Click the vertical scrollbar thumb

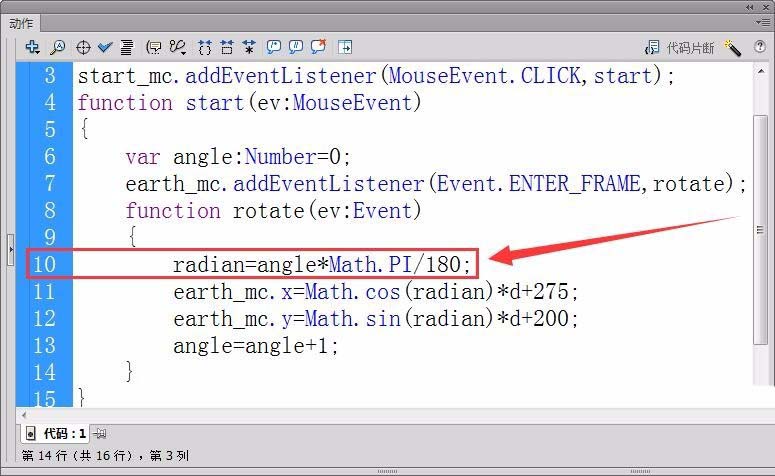(760, 230)
